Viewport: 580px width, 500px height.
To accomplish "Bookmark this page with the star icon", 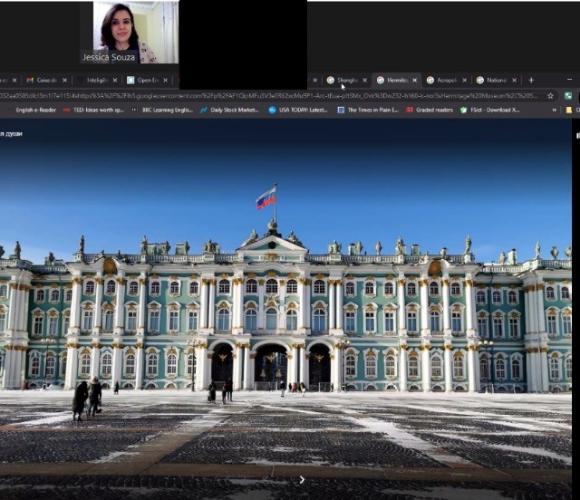I will click(x=550, y=96).
